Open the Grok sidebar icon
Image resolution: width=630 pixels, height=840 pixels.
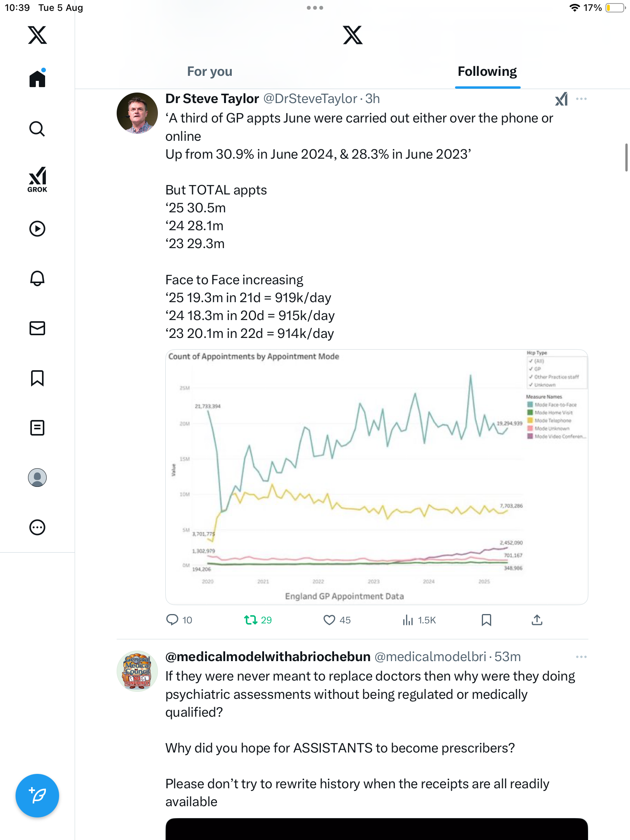(37, 179)
